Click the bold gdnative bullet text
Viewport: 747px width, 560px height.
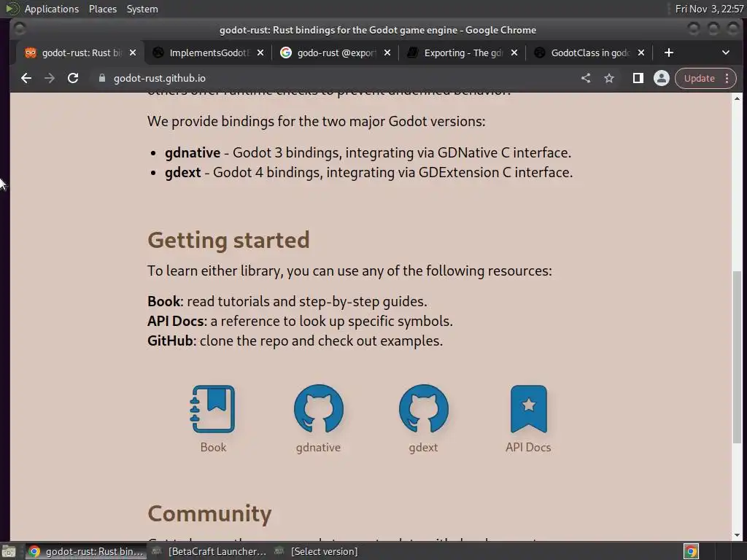(x=193, y=153)
